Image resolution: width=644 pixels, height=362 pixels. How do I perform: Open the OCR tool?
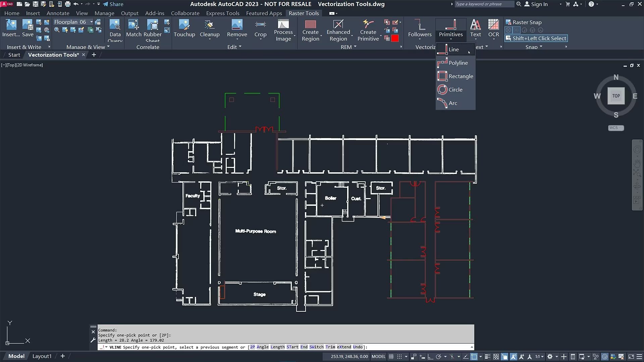pyautogui.click(x=493, y=29)
